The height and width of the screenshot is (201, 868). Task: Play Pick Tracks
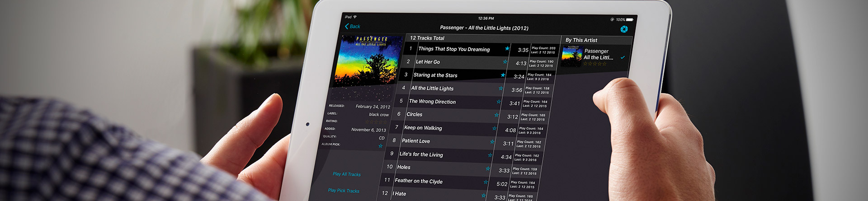(344, 191)
